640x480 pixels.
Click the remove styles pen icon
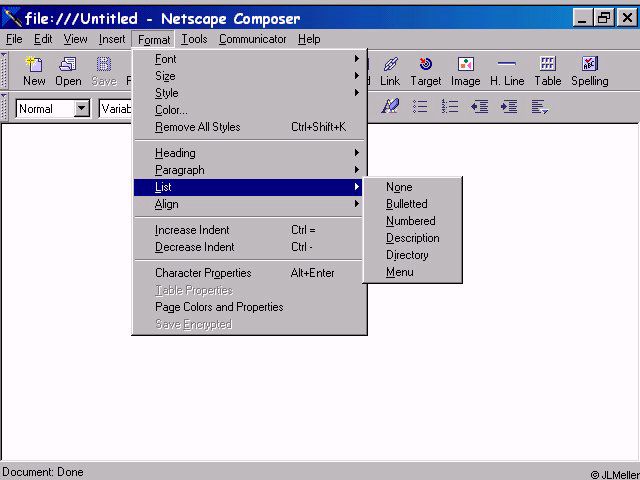[390, 107]
